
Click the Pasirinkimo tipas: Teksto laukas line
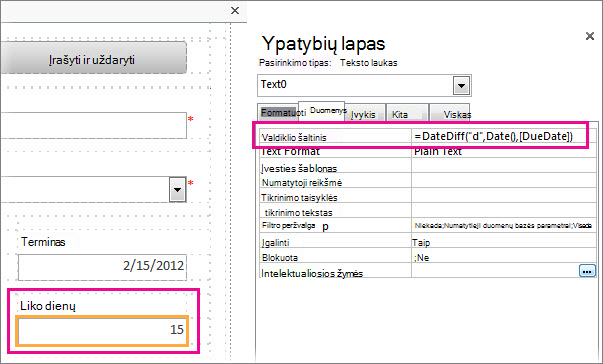328,63
